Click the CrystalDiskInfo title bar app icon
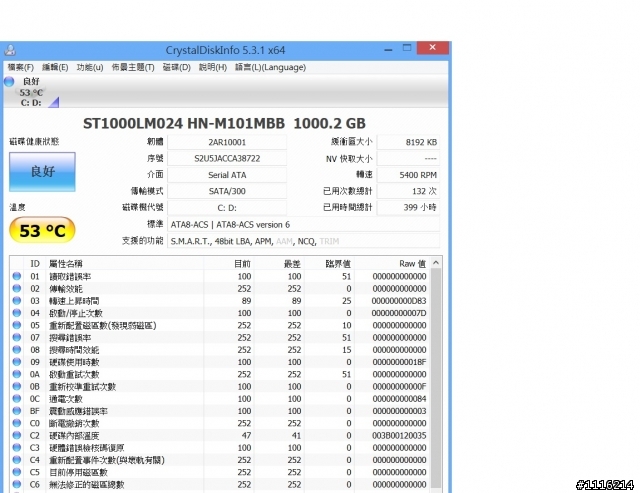Image resolution: width=640 pixels, height=493 pixels. [x=10, y=50]
